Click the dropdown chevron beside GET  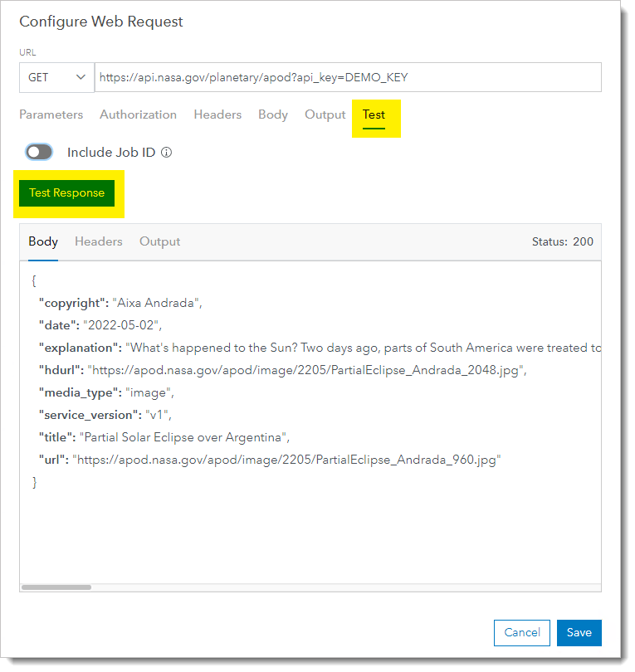pos(81,77)
